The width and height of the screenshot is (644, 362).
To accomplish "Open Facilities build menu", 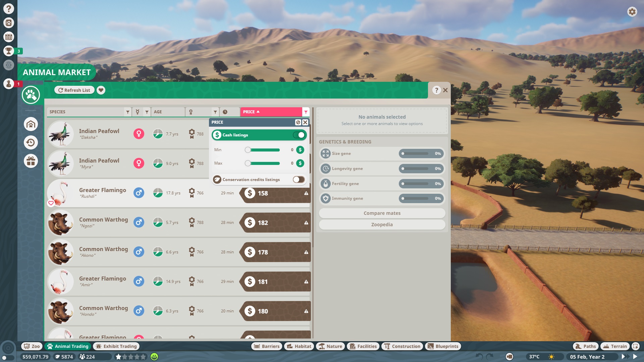I will coord(363,346).
